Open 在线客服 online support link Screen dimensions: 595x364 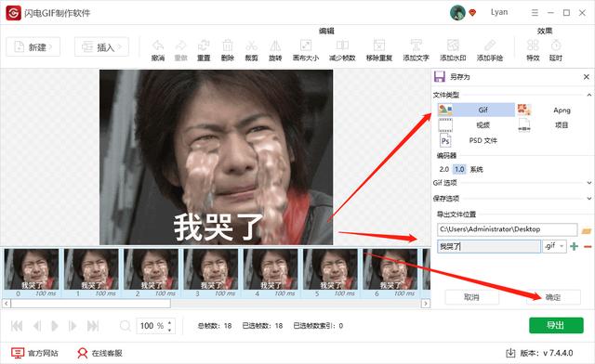(x=99, y=353)
